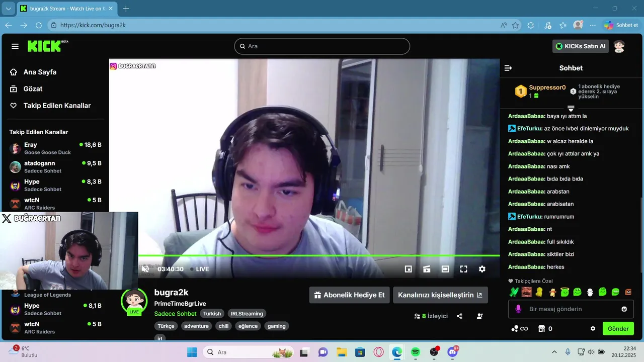Open the chat shop icon

point(542,328)
